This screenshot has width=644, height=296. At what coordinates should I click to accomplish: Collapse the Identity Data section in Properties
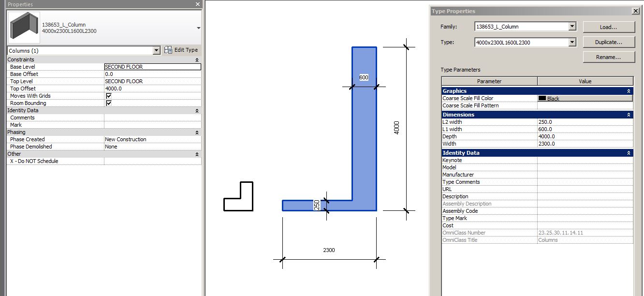197,110
